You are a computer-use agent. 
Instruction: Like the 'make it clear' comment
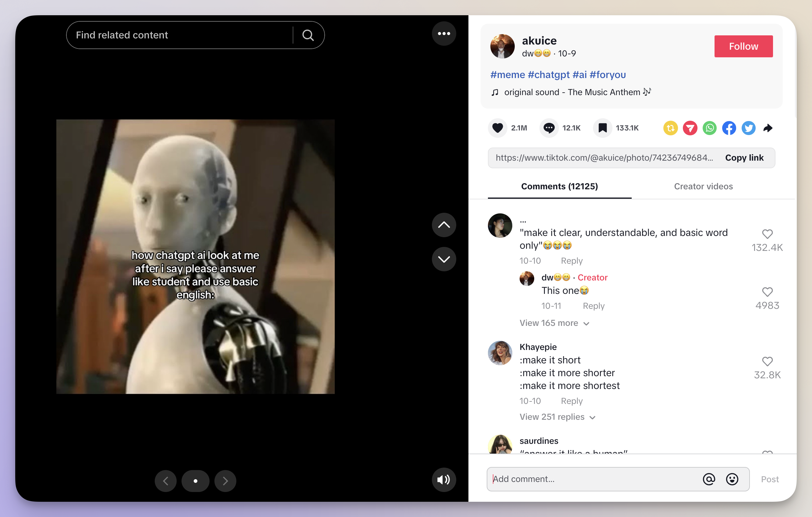coord(767,234)
